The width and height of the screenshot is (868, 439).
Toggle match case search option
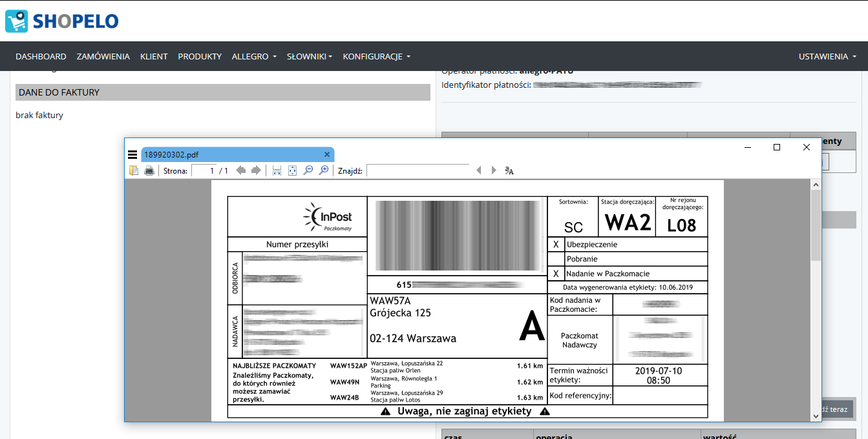(x=509, y=170)
